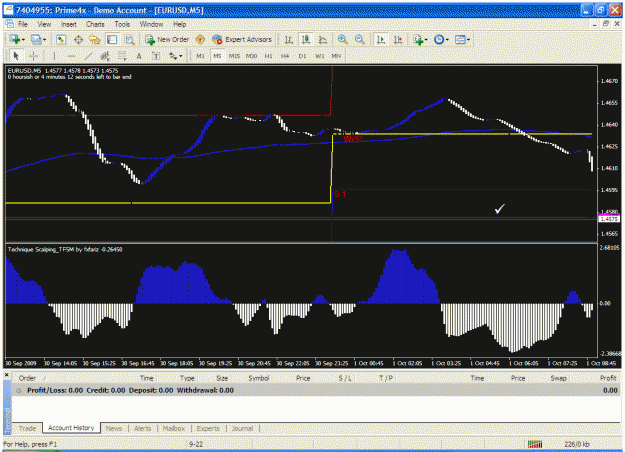The image size is (625, 452).
Task: Zoom in on the chart
Action: coord(342,39)
